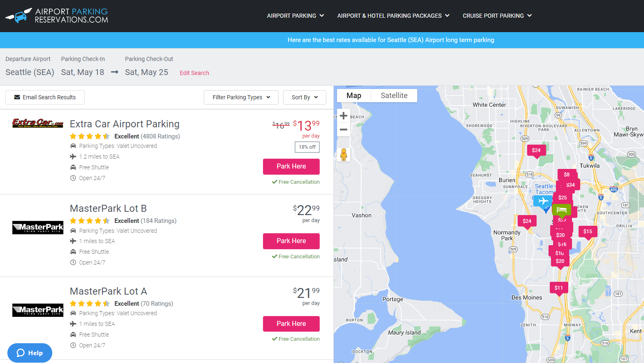The width and height of the screenshot is (644, 363).
Task: Select the green hotel marker on map
Action: [x=562, y=210]
